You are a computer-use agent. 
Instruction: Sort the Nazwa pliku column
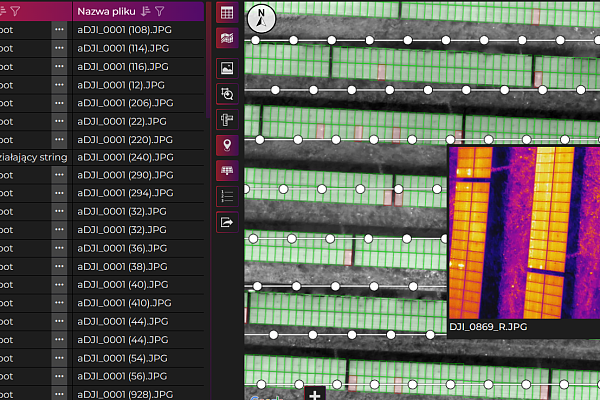click(145, 11)
